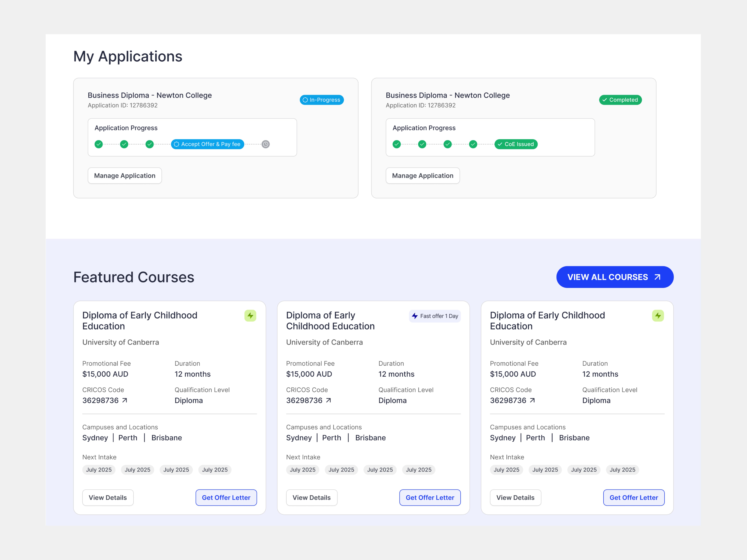Open CRICOS code arrow link on first course card
This screenshot has height=560, width=747.
pyautogui.click(x=125, y=400)
